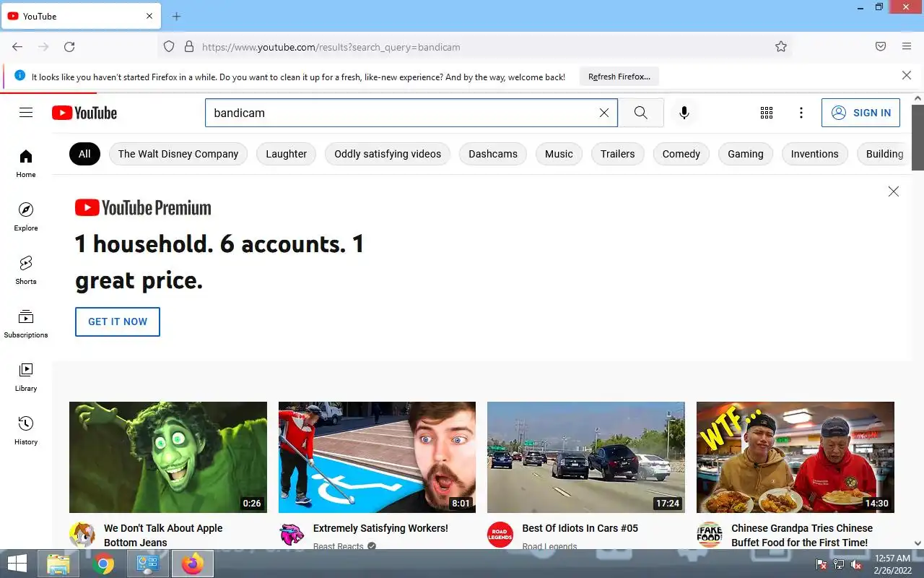Image resolution: width=924 pixels, height=578 pixels.
Task: Open the Extremely Satisfying Workers thumbnail
Action: tap(377, 457)
